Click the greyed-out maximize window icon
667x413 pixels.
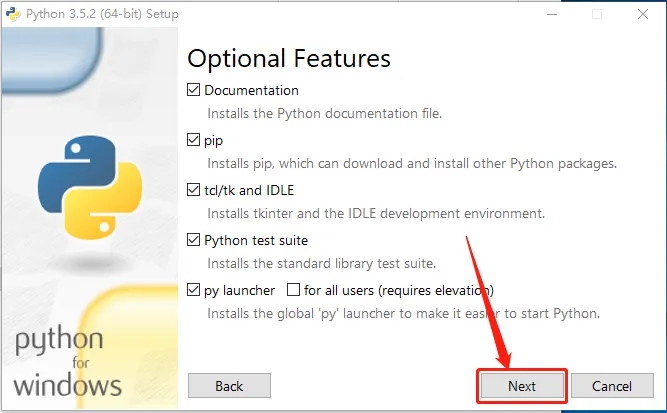click(597, 14)
